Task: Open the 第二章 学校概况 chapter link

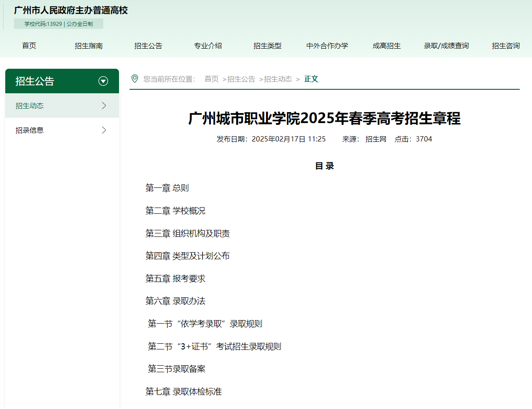Action: (176, 210)
